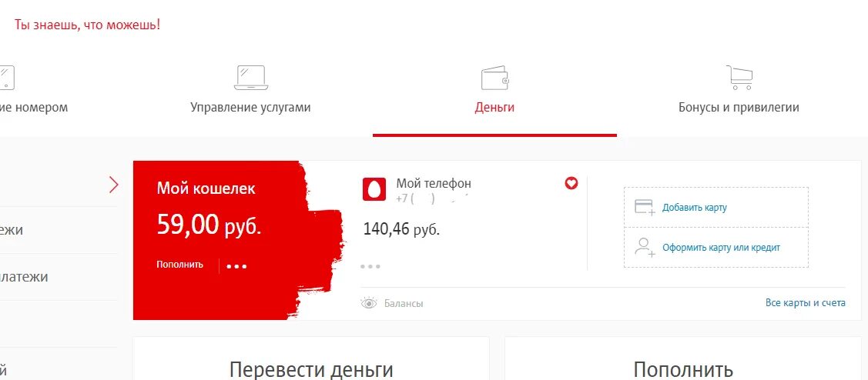Click the person icon next to Оформить карту

pyautogui.click(x=645, y=247)
